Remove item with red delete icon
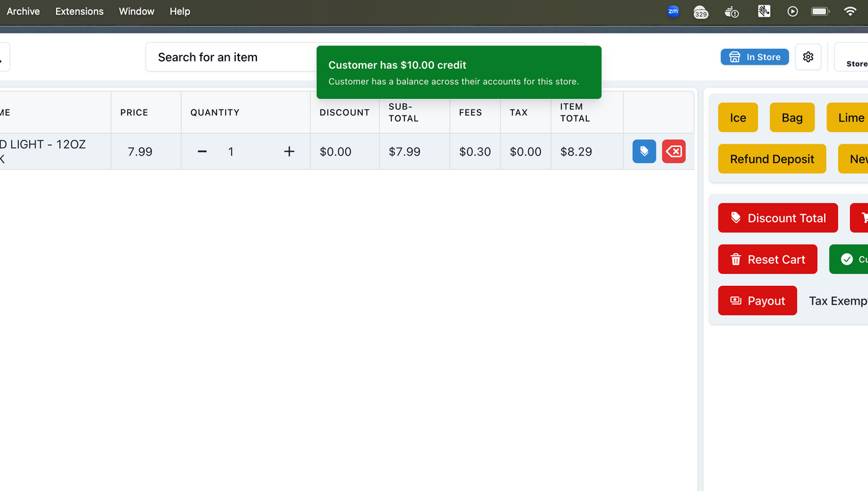Screen dimensions: 868x491 point(674,152)
